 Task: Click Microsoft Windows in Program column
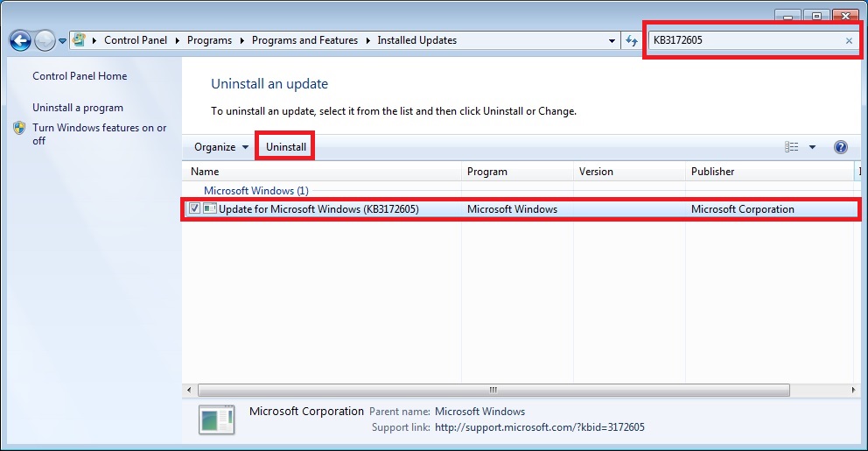[512, 209]
